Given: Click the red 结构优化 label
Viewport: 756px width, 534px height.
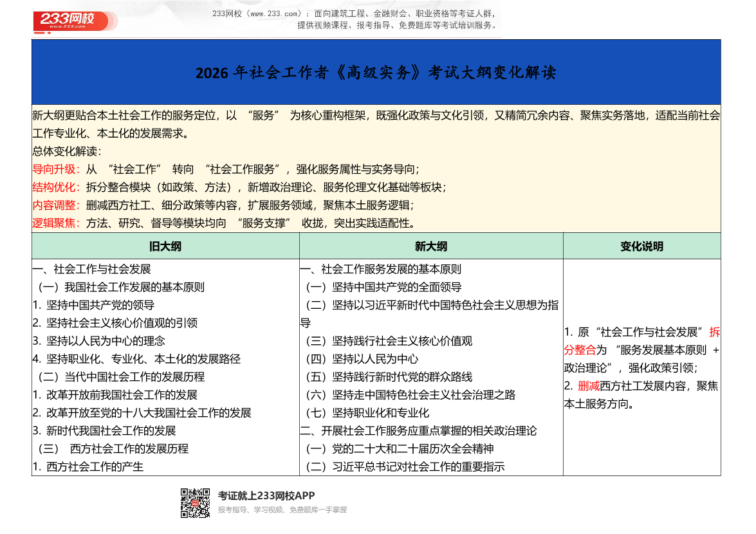Looking at the screenshot, I should coord(55,188).
